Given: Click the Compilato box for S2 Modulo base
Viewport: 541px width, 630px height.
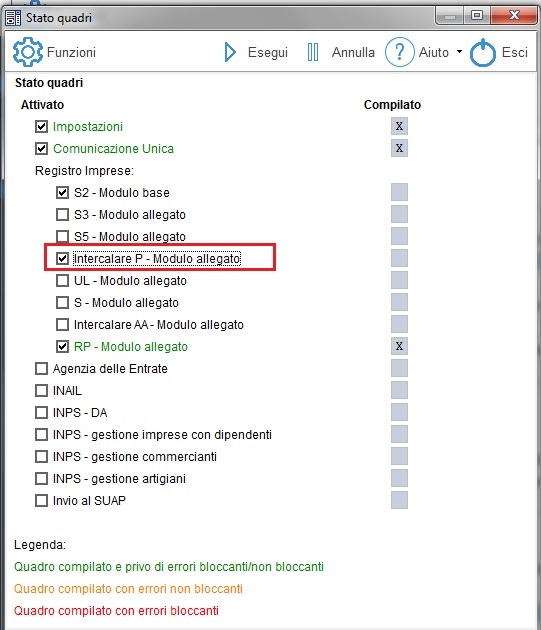Looking at the screenshot, I should [x=399, y=192].
